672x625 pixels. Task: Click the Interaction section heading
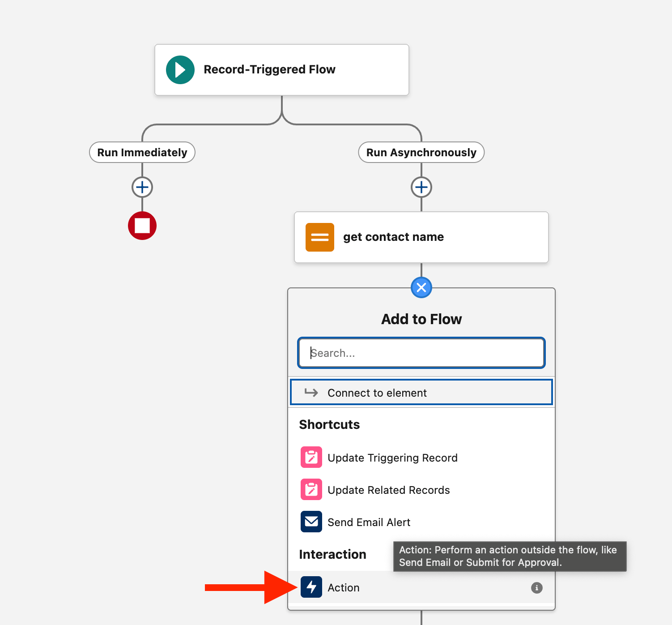click(333, 554)
